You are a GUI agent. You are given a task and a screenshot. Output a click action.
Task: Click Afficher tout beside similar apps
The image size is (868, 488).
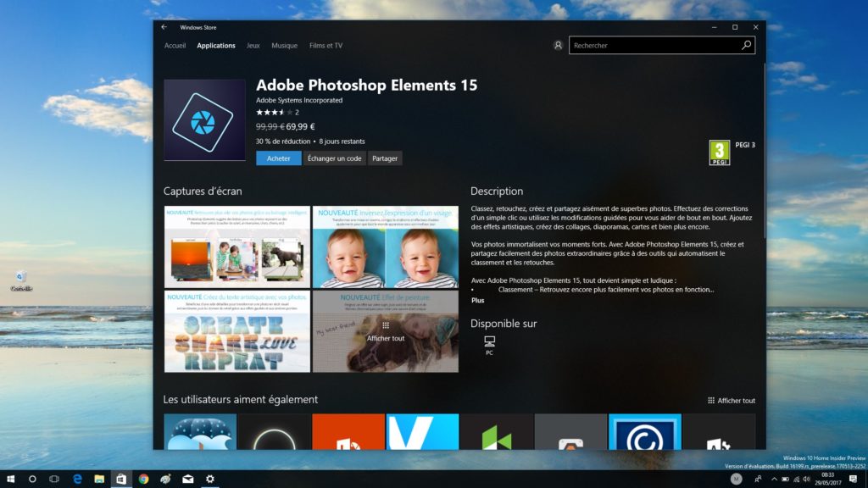point(732,401)
